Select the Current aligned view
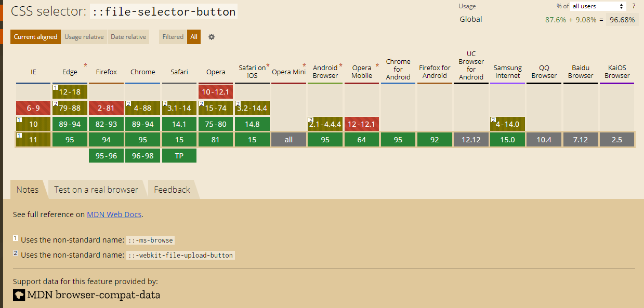This screenshot has height=308, width=644. (x=35, y=37)
